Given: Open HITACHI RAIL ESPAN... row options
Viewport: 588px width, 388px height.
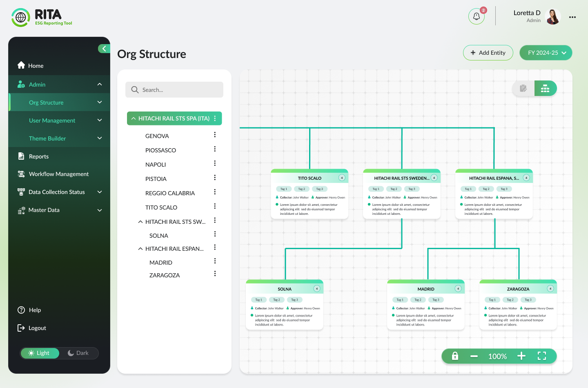Looking at the screenshot, I should pyautogui.click(x=215, y=248).
